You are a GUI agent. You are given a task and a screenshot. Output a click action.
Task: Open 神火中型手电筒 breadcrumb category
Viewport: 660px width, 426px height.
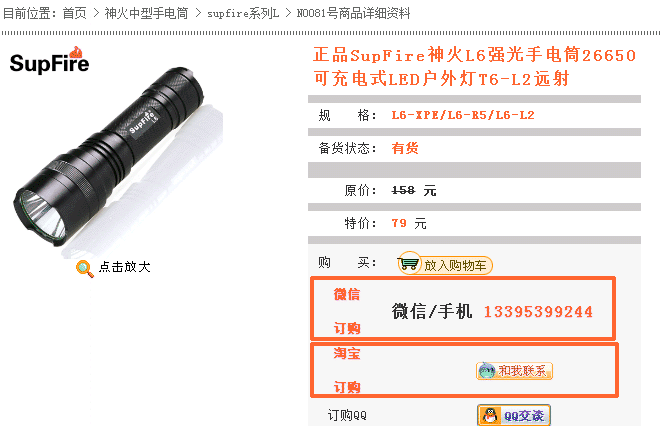(x=146, y=13)
